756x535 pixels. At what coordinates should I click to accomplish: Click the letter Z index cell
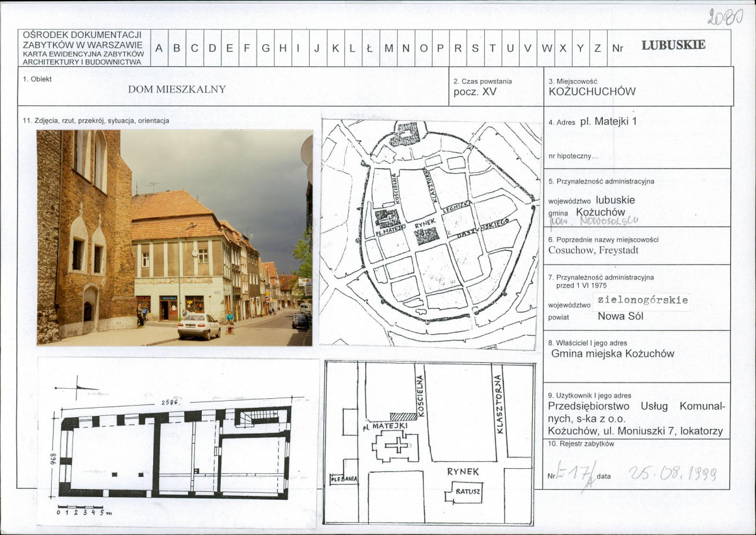598,48
